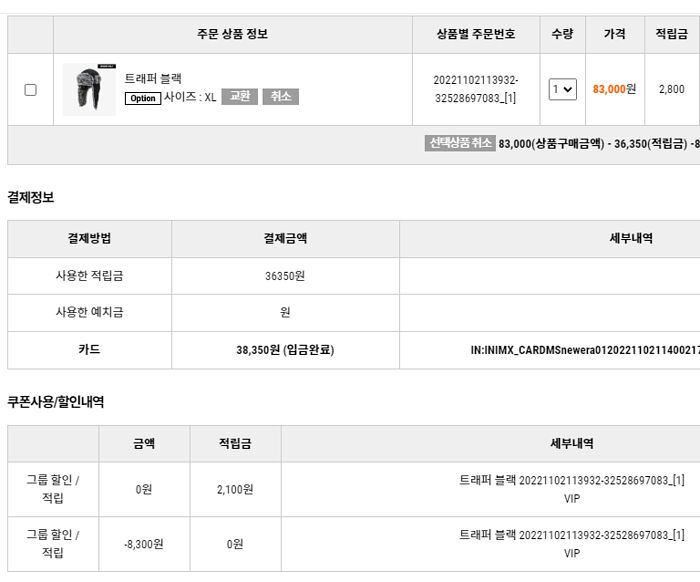Click the 교환 exchange button
This screenshot has width=700, height=582.
pyautogui.click(x=240, y=96)
